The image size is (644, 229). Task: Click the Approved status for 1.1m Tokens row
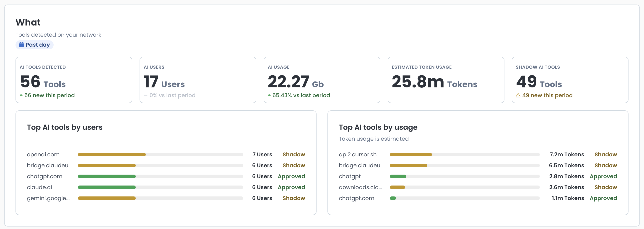[x=603, y=198]
